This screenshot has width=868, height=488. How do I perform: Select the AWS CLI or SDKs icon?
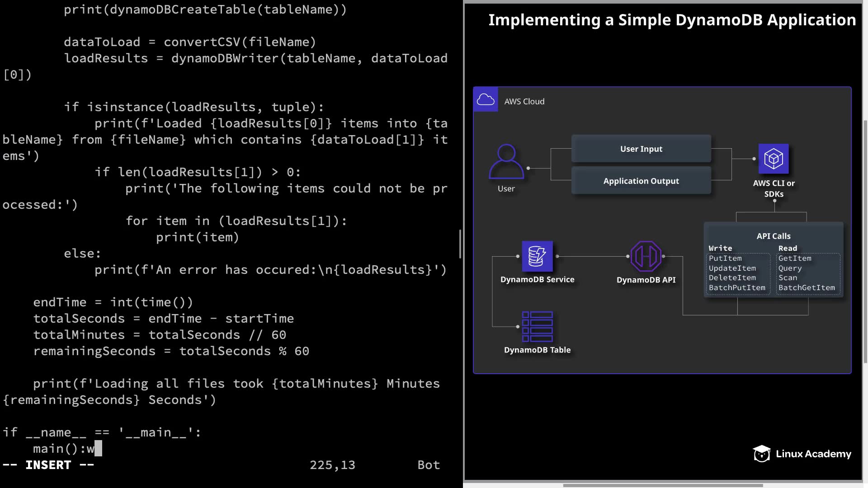click(x=774, y=159)
